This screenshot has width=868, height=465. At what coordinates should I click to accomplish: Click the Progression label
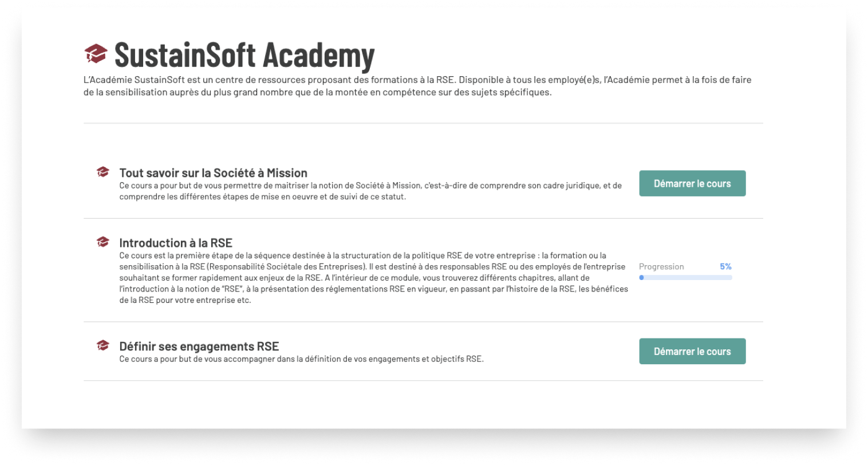(x=661, y=266)
